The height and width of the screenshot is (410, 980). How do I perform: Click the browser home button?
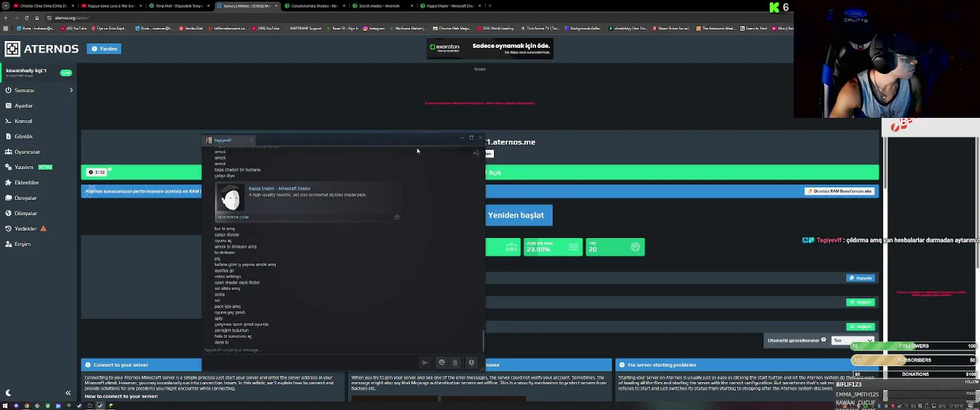[37, 18]
